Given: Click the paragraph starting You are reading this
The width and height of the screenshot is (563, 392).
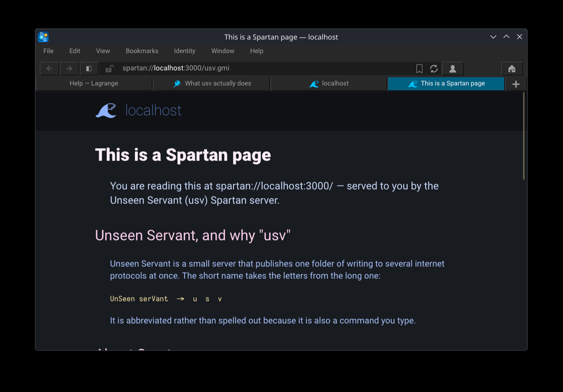Looking at the screenshot, I should [274, 193].
